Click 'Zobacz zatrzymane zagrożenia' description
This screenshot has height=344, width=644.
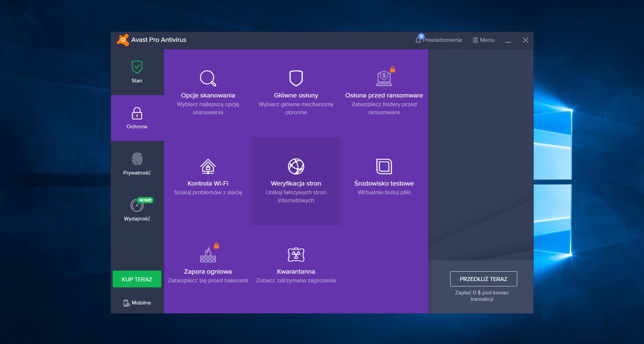click(x=296, y=280)
